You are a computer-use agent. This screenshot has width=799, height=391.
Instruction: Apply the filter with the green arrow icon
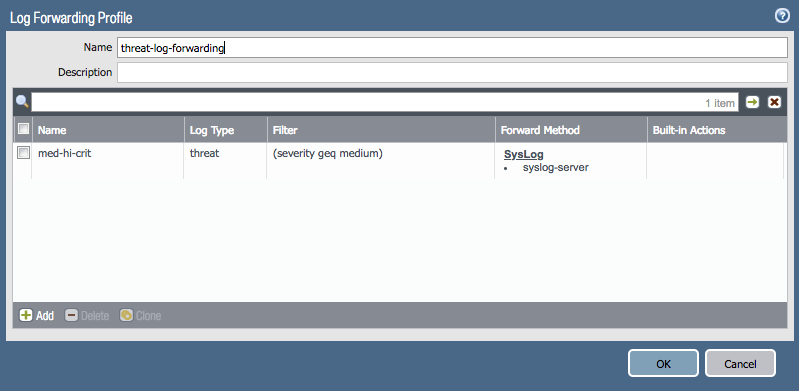[x=752, y=102]
